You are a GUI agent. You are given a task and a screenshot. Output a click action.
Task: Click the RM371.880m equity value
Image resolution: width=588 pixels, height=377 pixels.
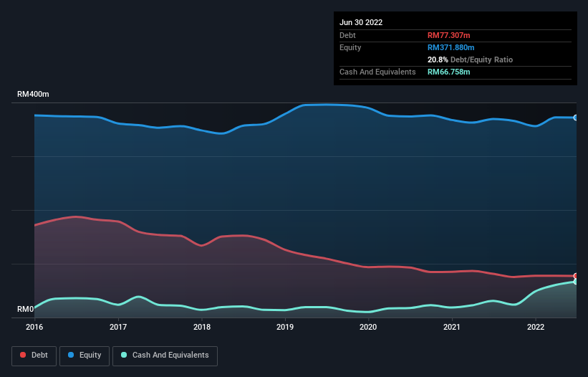tap(450, 47)
